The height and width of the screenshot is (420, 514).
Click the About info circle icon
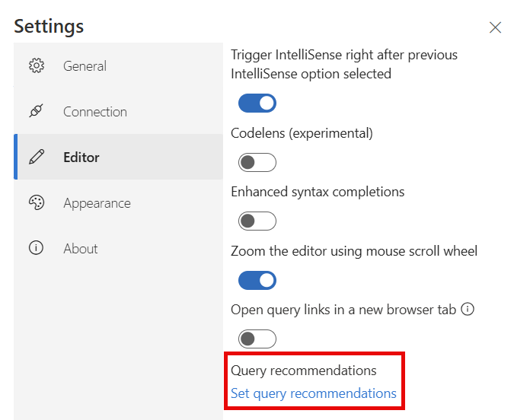click(36, 248)
